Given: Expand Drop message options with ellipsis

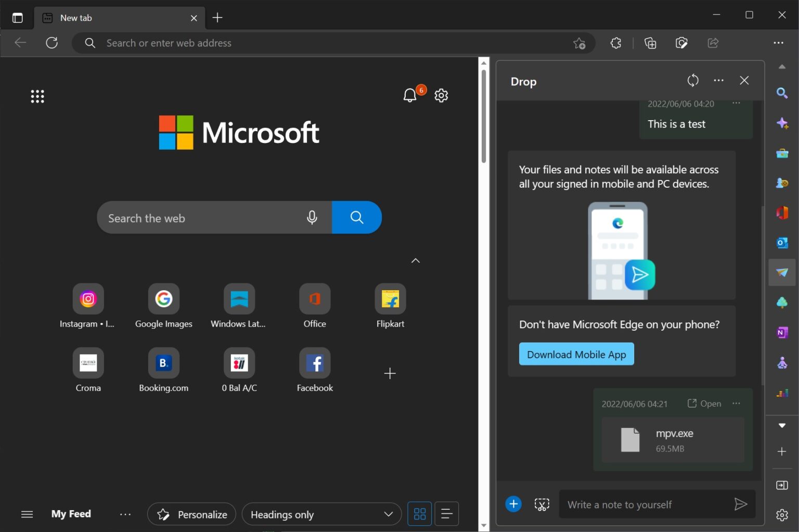Looking at the screenshot, I should coord(736,103).
